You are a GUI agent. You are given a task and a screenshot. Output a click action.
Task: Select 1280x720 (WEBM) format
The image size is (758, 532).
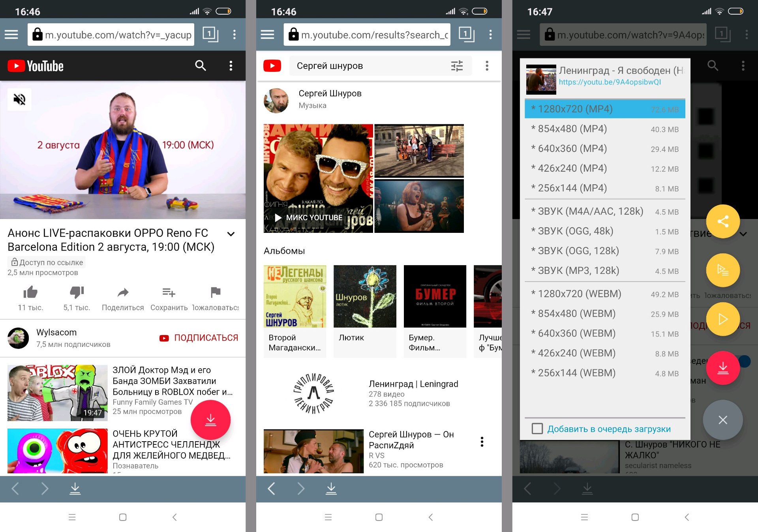coord(605,294)
